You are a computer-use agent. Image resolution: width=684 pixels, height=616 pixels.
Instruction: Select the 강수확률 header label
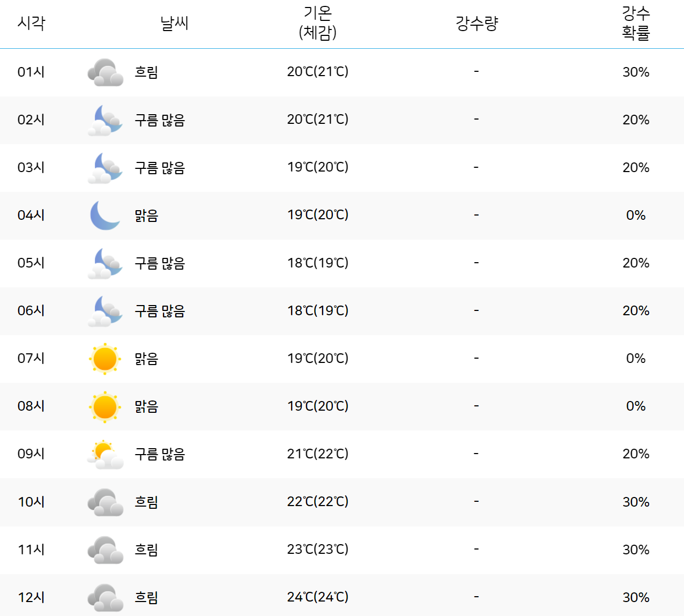coord(637,24)
